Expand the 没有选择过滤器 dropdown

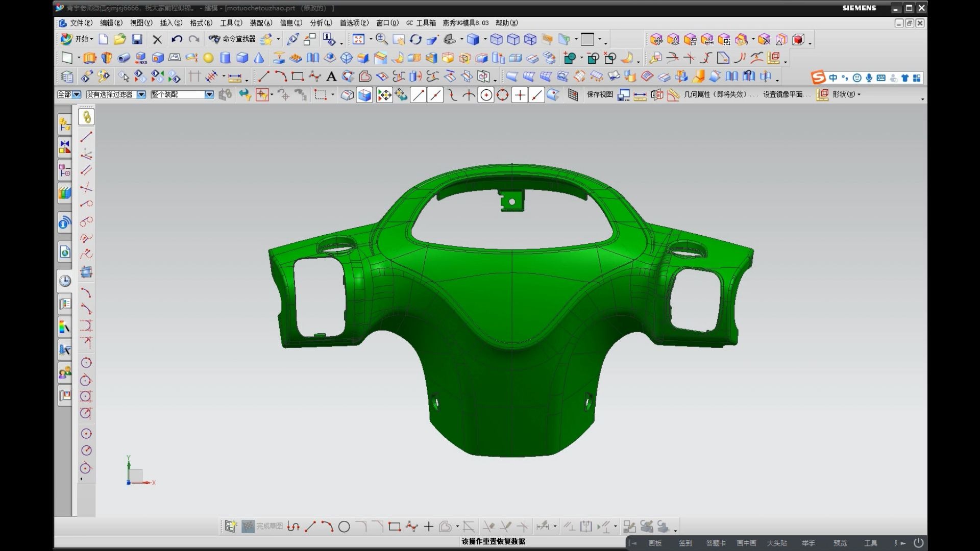point(141,95)
